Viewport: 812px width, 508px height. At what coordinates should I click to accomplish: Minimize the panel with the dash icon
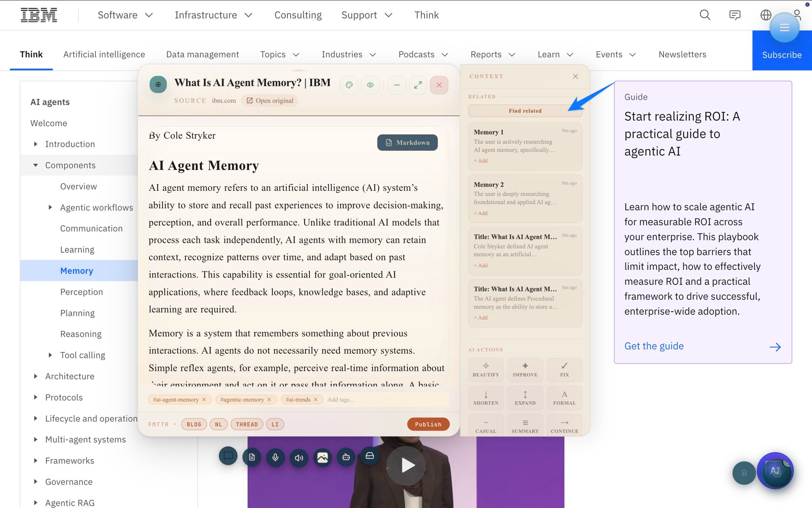(x=397, y=85)
